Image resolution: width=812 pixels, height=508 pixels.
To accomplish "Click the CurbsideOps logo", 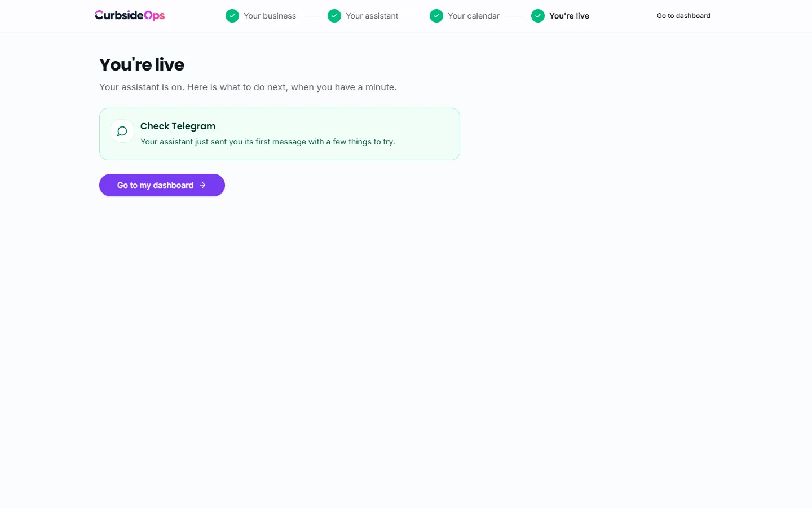I will (130, 16).
